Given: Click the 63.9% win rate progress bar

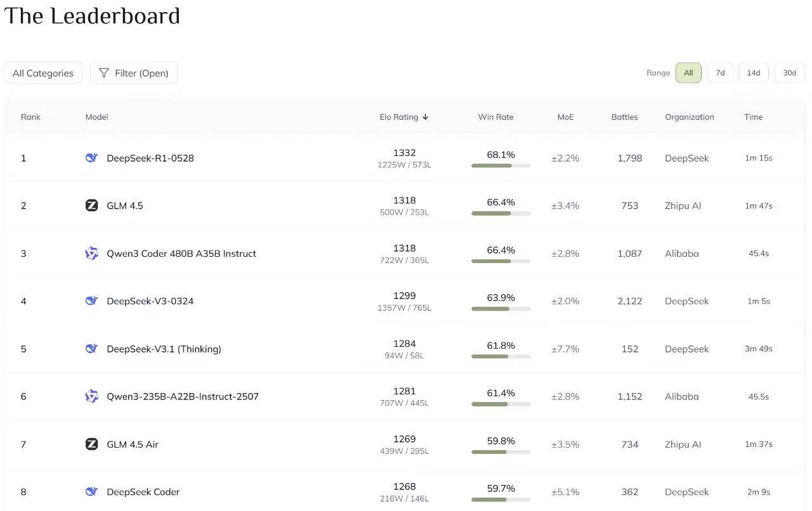Looking at the screenshot, I should 501,309.
